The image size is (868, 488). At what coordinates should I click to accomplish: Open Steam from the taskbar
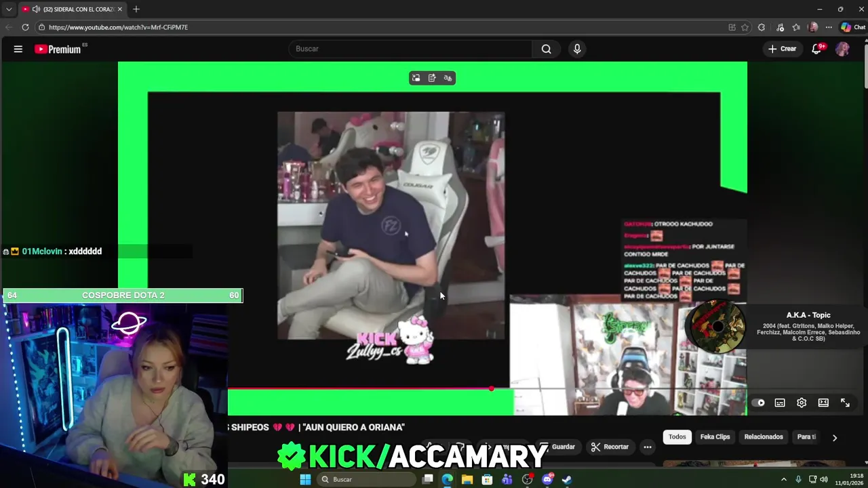[x=567, y=479]
